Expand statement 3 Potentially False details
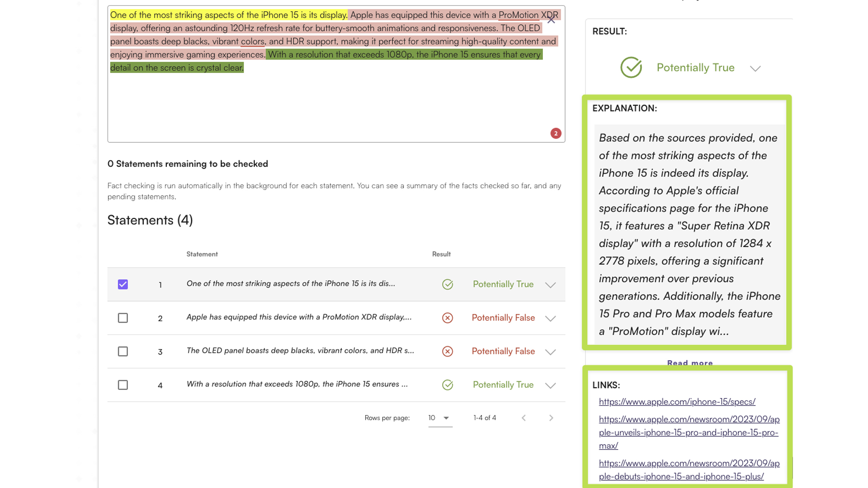This screenshot has height=488, width=868. pyautogui.click(x=550, y=352)
